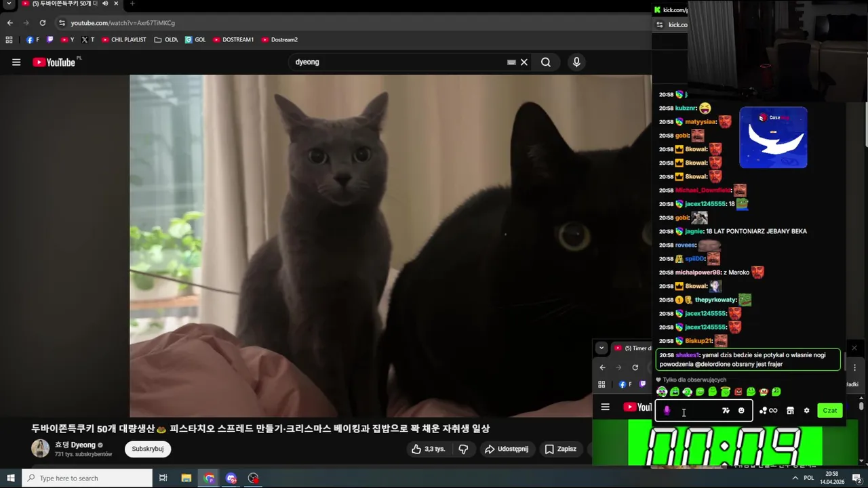Open the DOSTREAM1 bookmark
This screenshot has width=868, height=488.
(233, 40)
